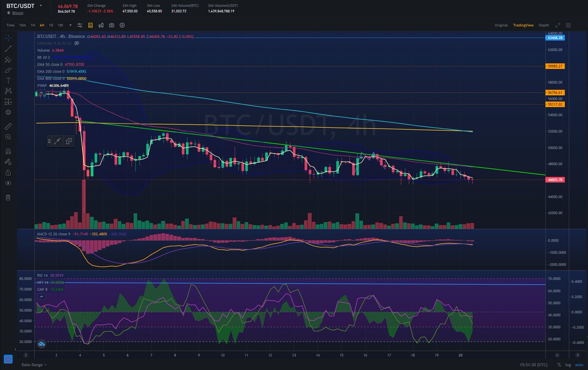Click the Z button on the time axis
The image size is (588, 370).
pos(25,355)
